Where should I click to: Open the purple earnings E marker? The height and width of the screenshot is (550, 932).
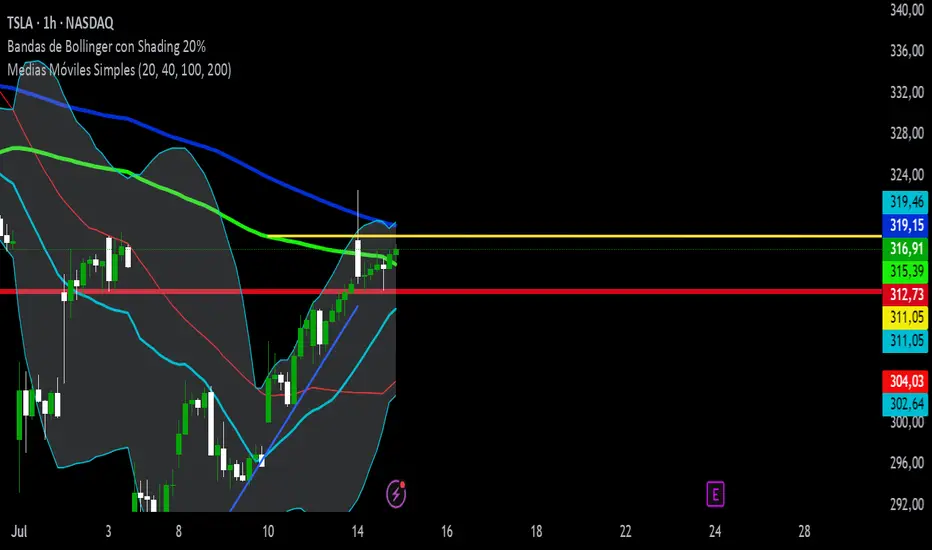tap(715, 495)
